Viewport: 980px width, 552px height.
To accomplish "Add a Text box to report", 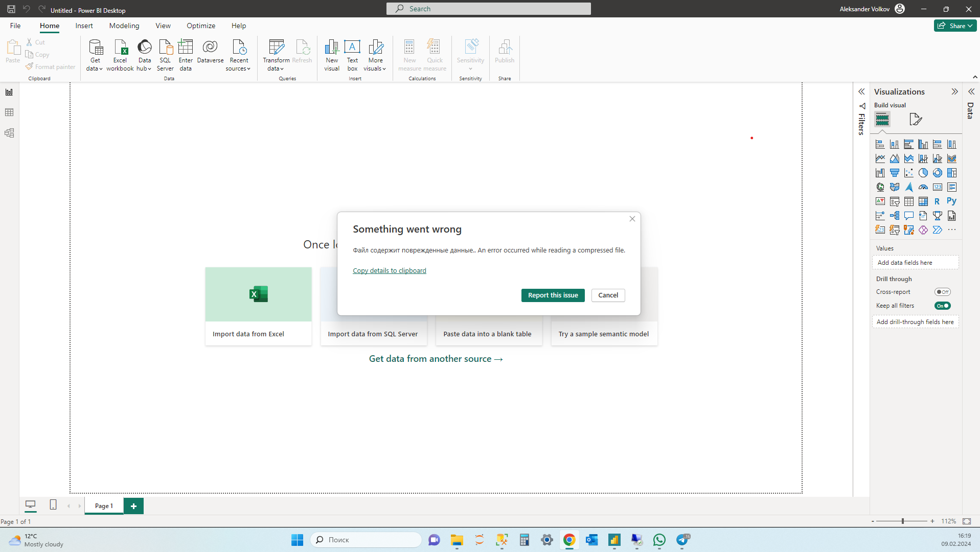I will pyautogui.click(x=352, y=55).
